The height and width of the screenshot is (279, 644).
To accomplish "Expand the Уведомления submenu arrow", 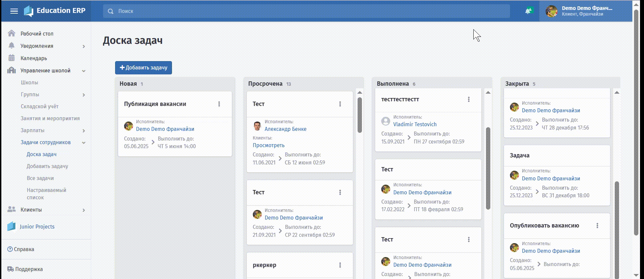I will click(x=84, y=46).
